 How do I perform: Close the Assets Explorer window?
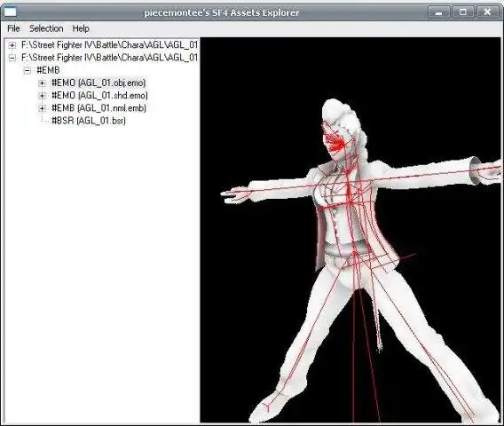tap(487, 12)
